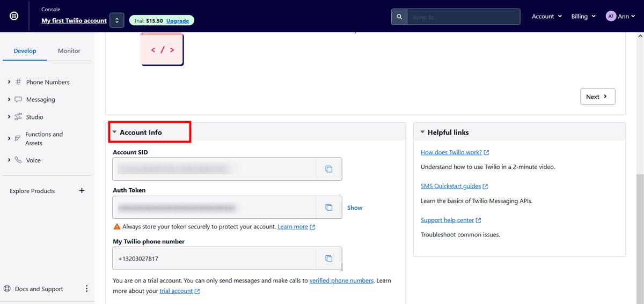The image size is (644, 304).
Task: Click the Next button
Action: (597, 97)
